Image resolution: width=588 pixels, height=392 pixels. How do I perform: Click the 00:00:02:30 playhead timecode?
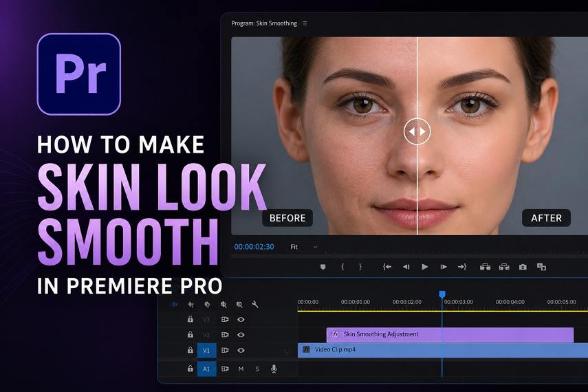point(254,247)
